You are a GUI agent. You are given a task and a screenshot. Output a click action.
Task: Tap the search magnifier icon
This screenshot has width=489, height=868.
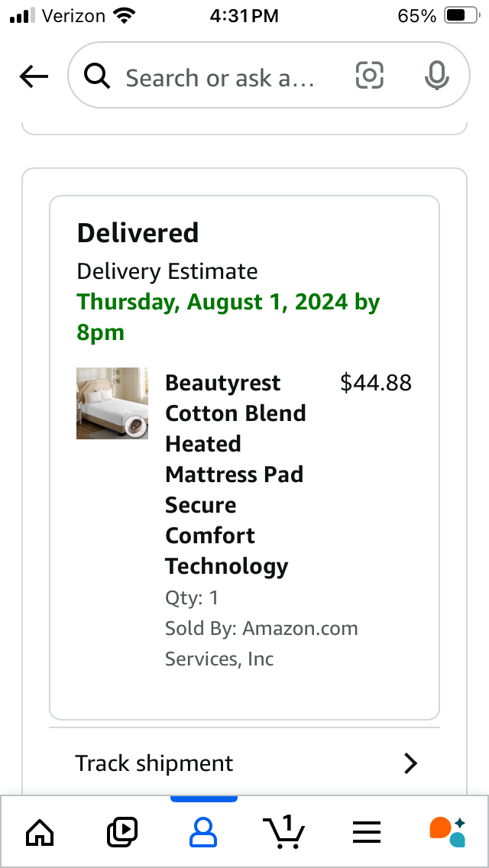[98, 76]
